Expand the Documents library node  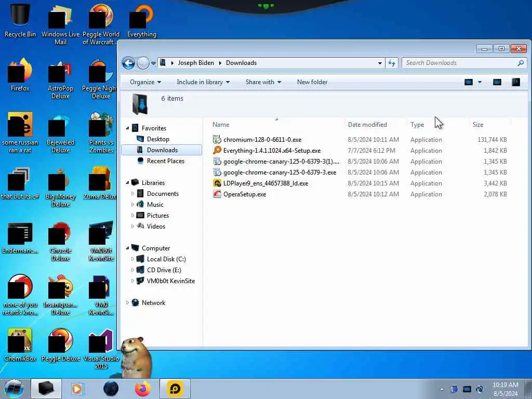pos(132,193)
